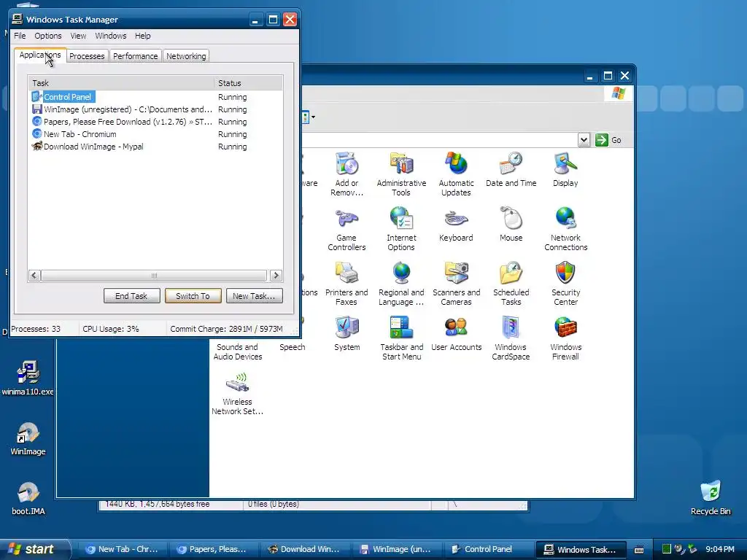The image size is (747, 560).
Task: Open Windows CardSpace icon
Action: (x=511, y=338)
